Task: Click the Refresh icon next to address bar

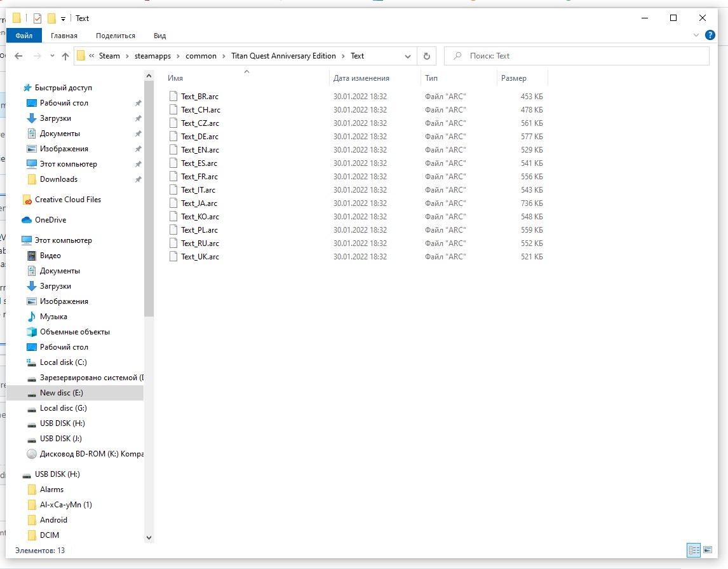Action: (x=426, y=56)
